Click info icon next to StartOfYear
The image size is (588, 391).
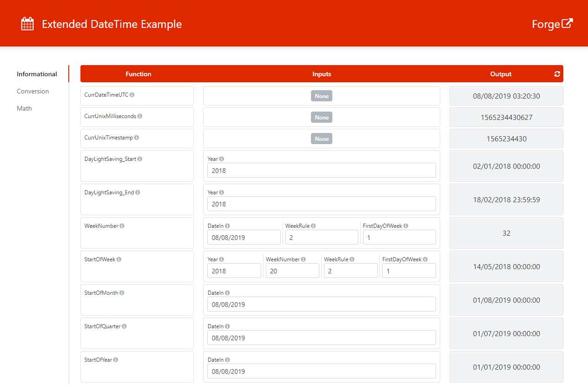pyautogui.click(x=116, y=360)
